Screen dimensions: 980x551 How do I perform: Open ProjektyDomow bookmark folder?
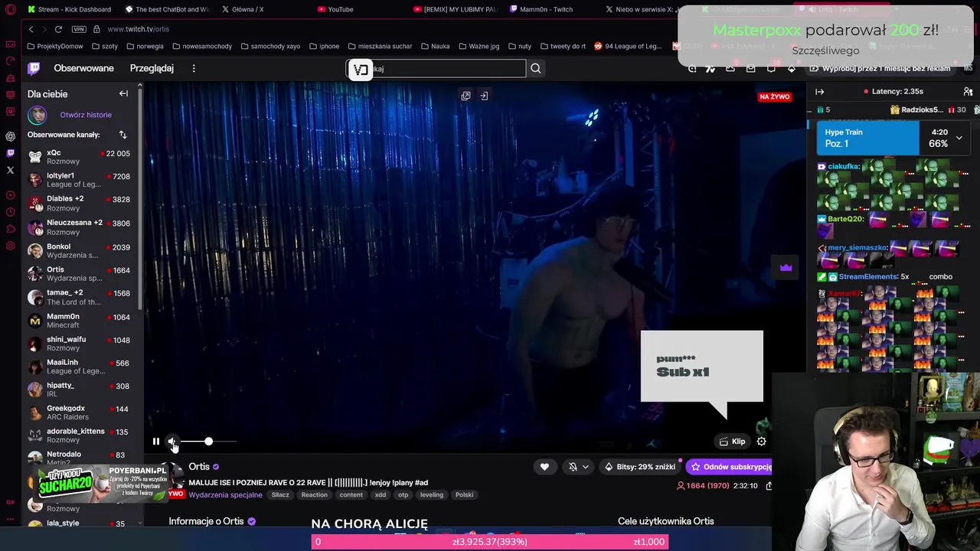(x=54, y=46)
